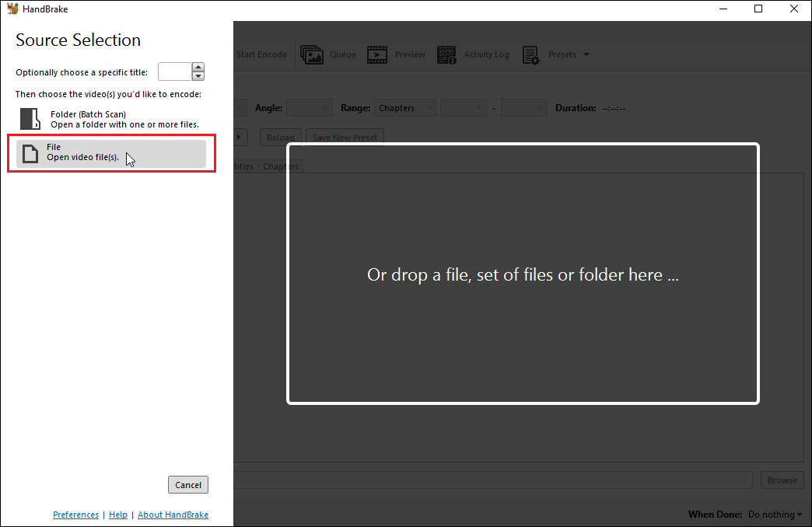Click the Preview toolbar label
Image resolution: width=812 pixels, height=527 pixels.
pos(410,54)
